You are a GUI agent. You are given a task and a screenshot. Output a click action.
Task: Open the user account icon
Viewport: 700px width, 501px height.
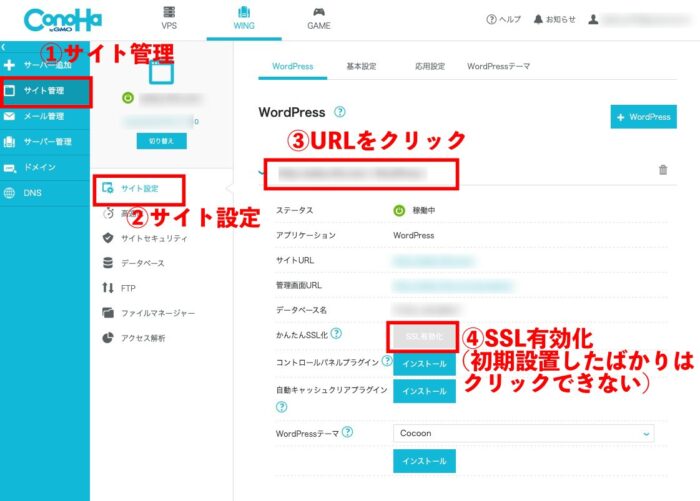pos(593,19)
